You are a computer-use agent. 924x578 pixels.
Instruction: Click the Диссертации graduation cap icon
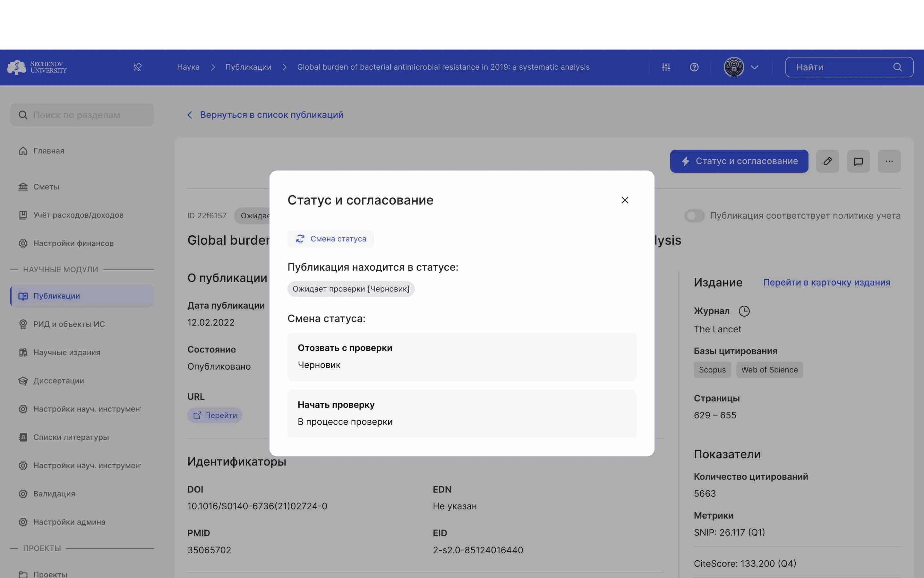(x=23, y=381)
